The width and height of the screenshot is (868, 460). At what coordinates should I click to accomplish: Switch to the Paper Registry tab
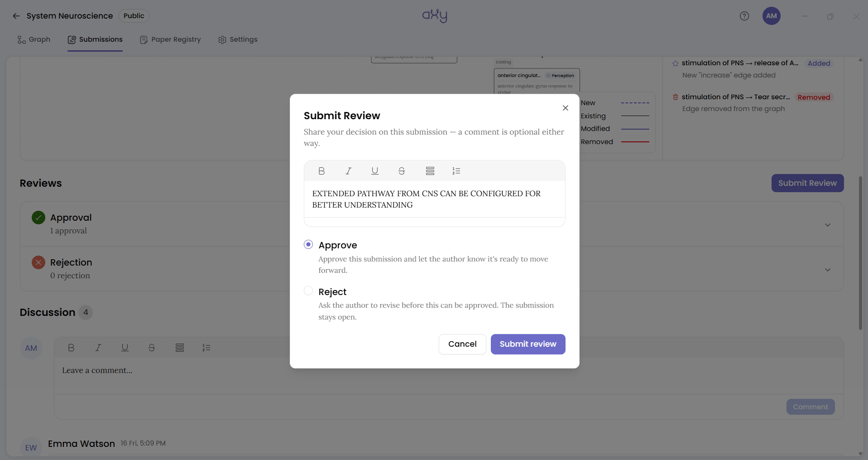pyautogui.click(x=170, y=39)
